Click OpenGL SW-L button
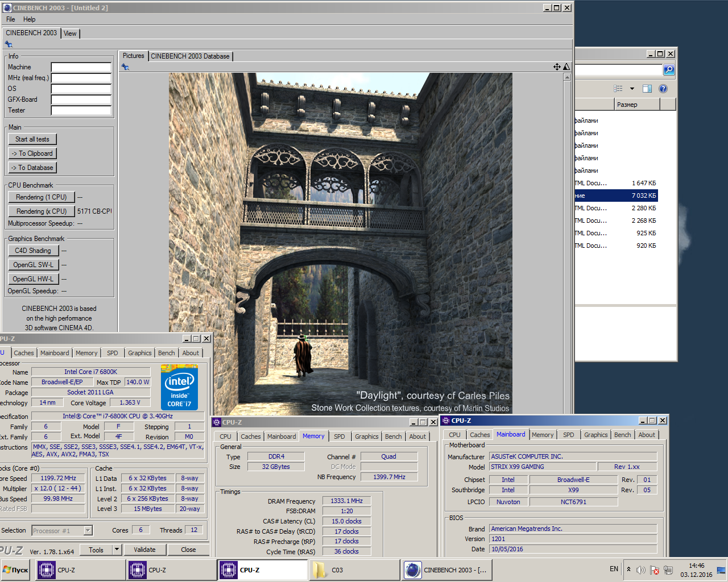The image size is (728, 582). (x=33, y=265)
